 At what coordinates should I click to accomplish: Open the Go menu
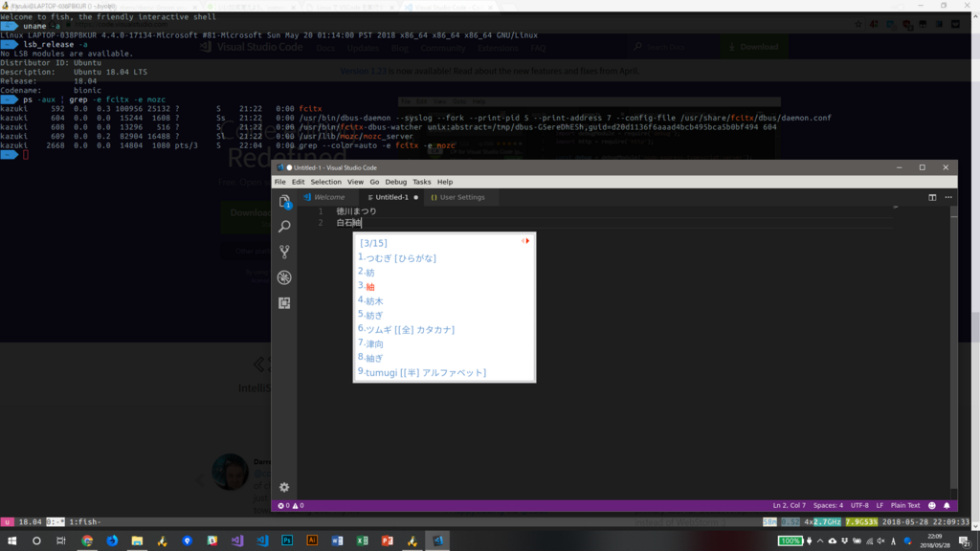pos(374,182)
